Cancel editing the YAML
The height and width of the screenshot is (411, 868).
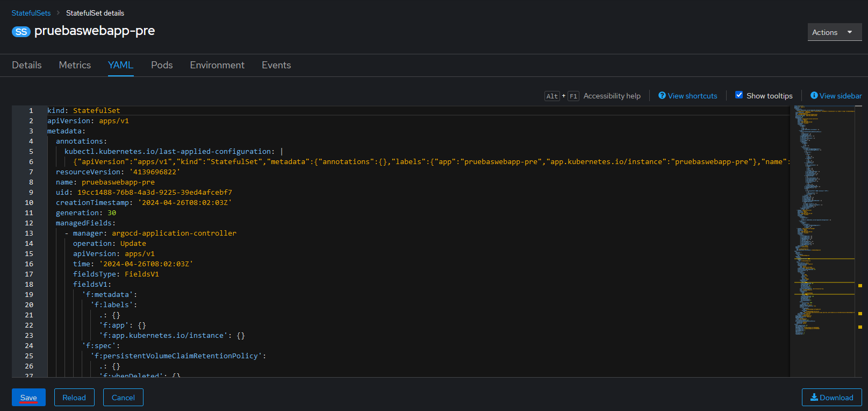pos(123,398)
